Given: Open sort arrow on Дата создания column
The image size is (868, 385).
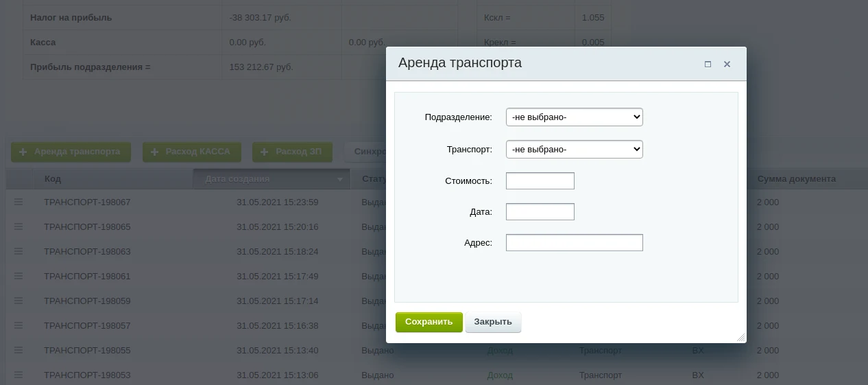Looking at the screenshot, I should point(340,179).
